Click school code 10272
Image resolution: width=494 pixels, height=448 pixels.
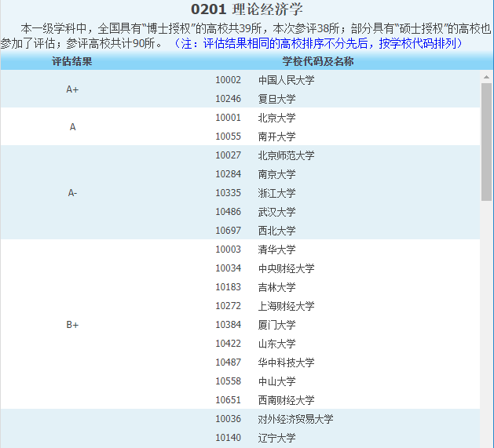click(228, 306)
